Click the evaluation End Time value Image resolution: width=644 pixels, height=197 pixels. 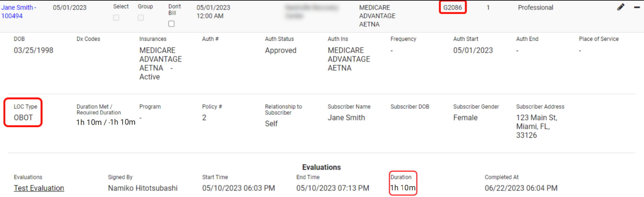[332, 188]
